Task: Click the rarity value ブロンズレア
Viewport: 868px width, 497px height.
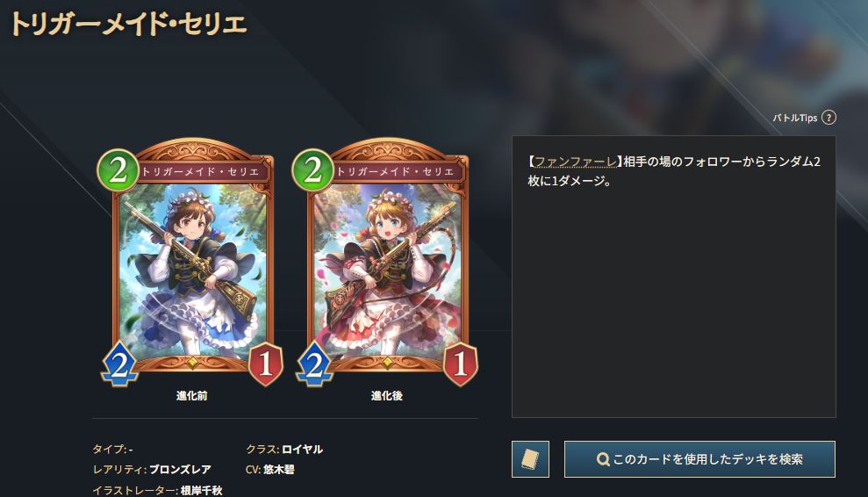Action: (x=181, y=469)
